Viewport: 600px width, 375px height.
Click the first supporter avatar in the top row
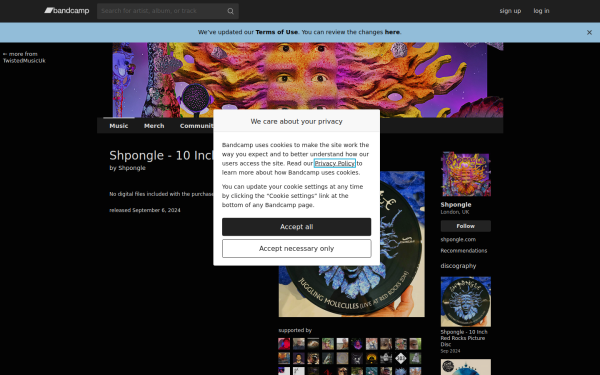[x=284, y=344]
